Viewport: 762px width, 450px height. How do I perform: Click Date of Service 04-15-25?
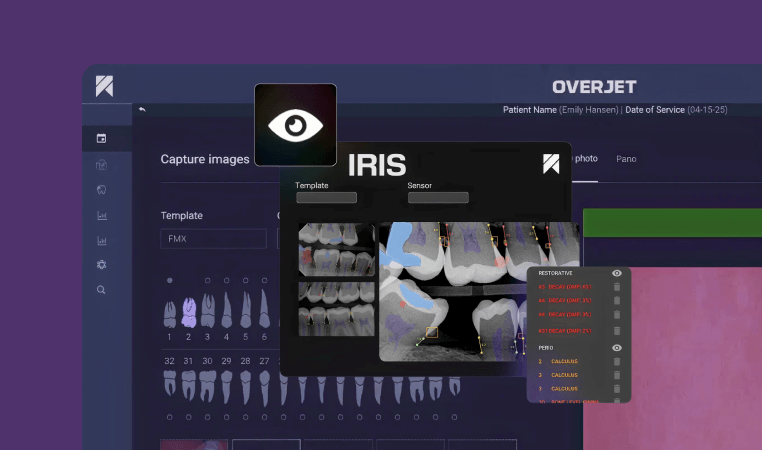(676, 110)
